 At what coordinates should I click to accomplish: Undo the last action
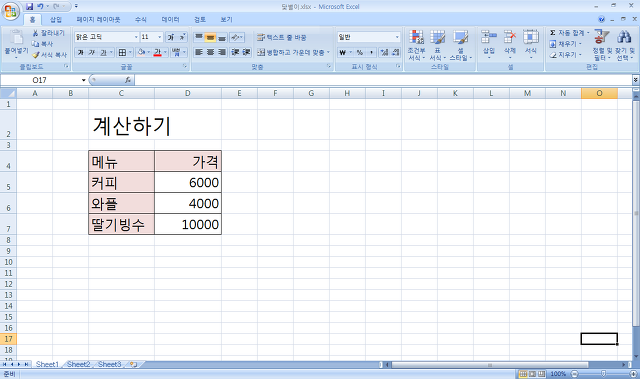[40, 7]
